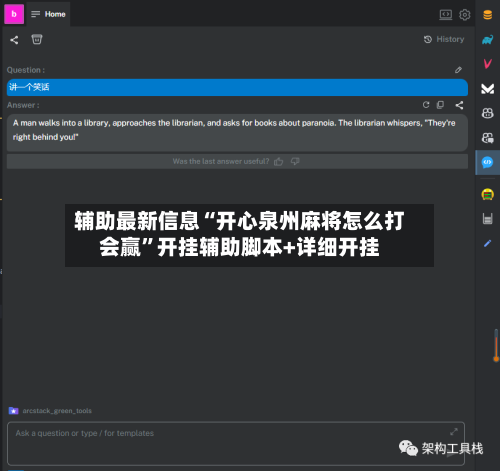Select the Bito chat tool window icon

pos(487,162)
